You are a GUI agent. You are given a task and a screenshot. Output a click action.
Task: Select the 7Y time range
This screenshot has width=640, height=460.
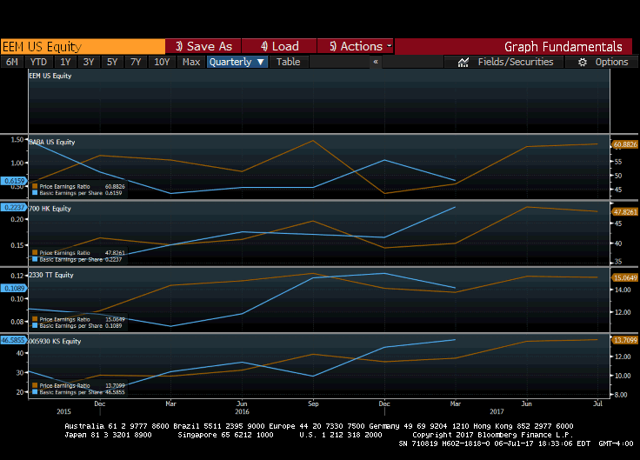[136, 62]
